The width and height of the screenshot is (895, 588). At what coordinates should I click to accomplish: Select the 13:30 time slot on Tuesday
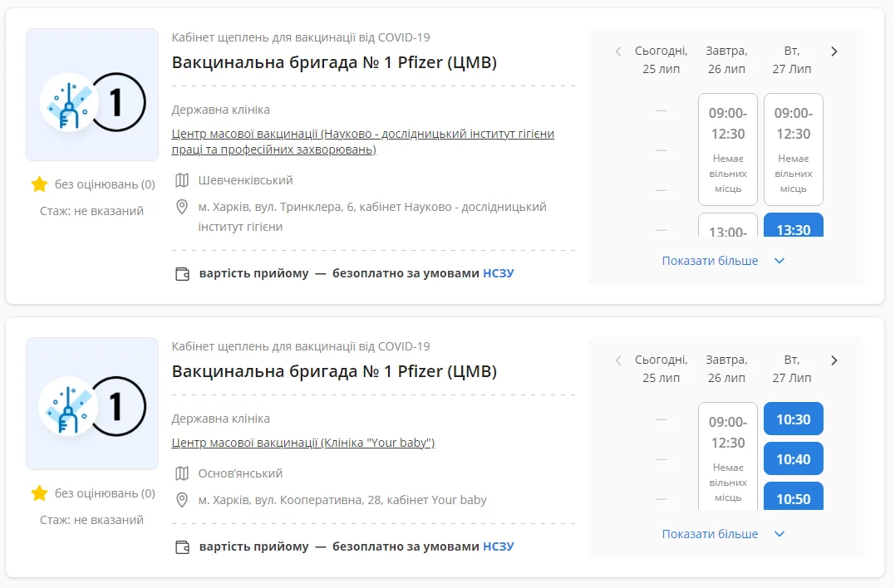pos(793,226)
